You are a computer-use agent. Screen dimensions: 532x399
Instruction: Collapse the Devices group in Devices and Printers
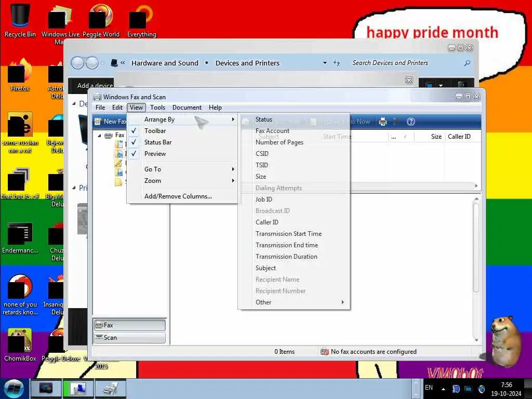tap(74, 103)
